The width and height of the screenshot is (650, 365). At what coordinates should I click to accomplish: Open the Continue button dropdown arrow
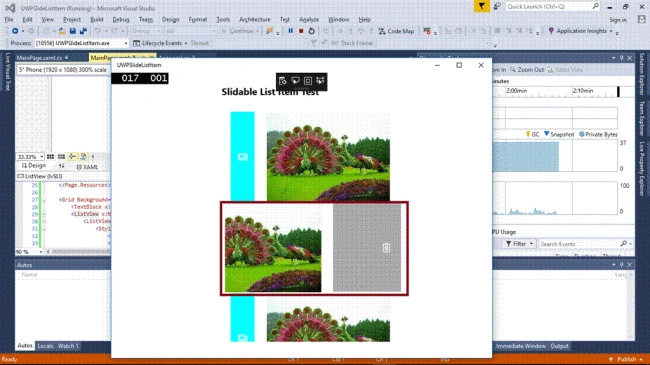coord(257,31)
